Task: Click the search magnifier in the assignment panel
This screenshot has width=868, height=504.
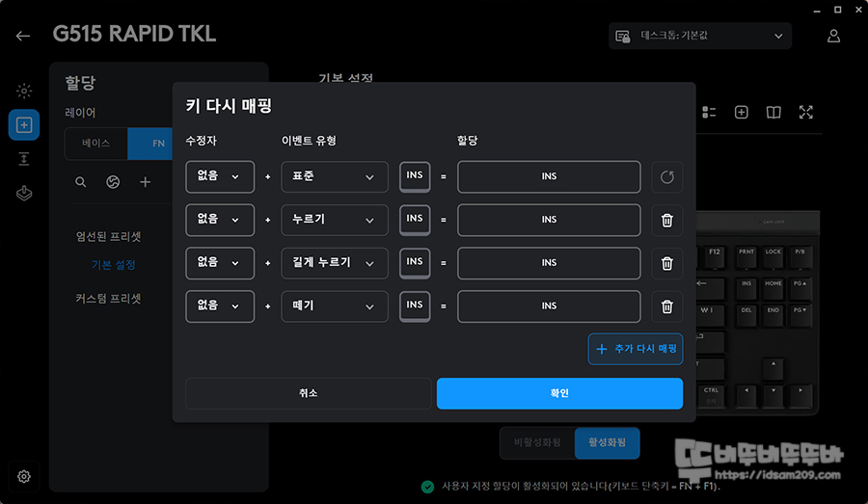Action: 81,182
